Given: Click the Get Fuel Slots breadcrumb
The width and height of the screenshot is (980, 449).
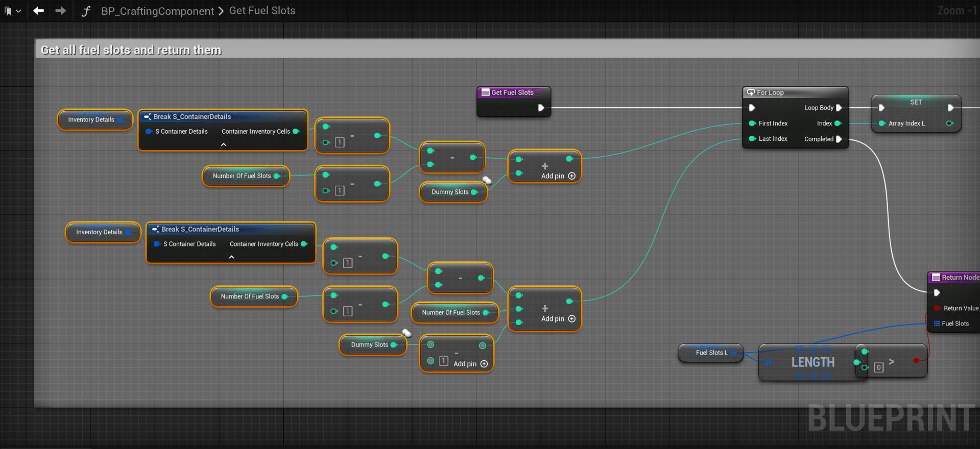Looking at the screenshot, I should coord(262,11).
